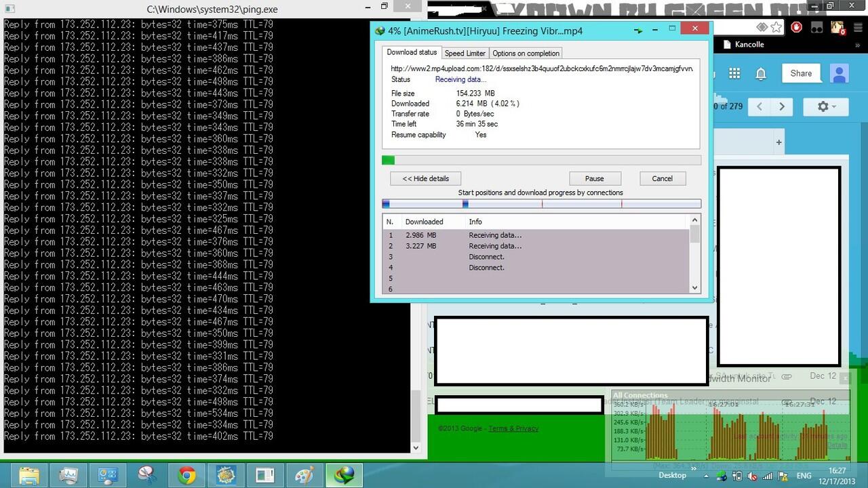868x488 pixels.
Task: Click the scroll-down arrow in the connections list
Action: pyautogui.click(x=695, y=288)
